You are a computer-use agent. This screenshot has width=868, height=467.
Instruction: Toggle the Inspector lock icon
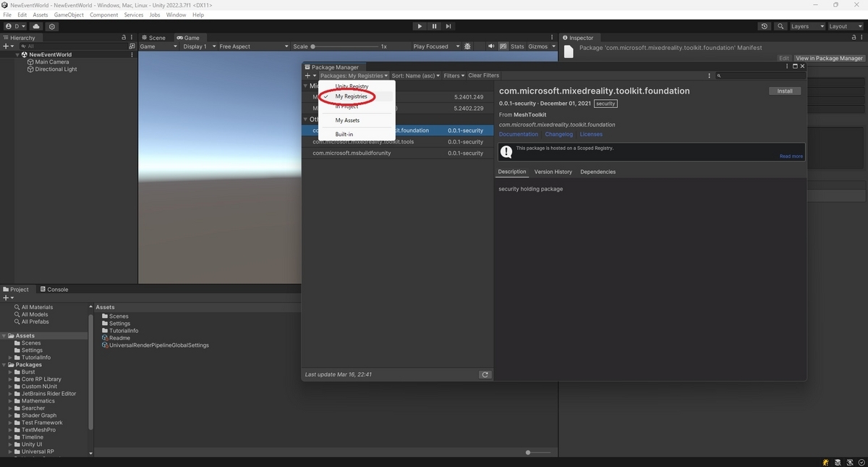[x=854, y=38]
